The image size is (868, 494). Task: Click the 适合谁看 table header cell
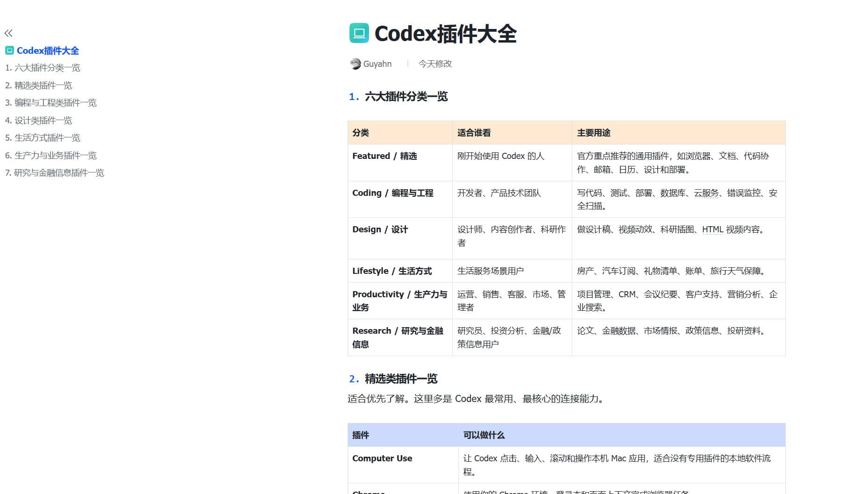pos(512,133)
